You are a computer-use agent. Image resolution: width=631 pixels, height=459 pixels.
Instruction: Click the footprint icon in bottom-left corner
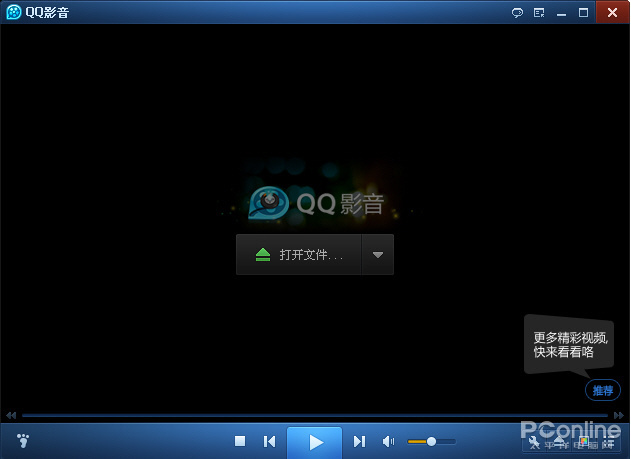coord(23,440)
